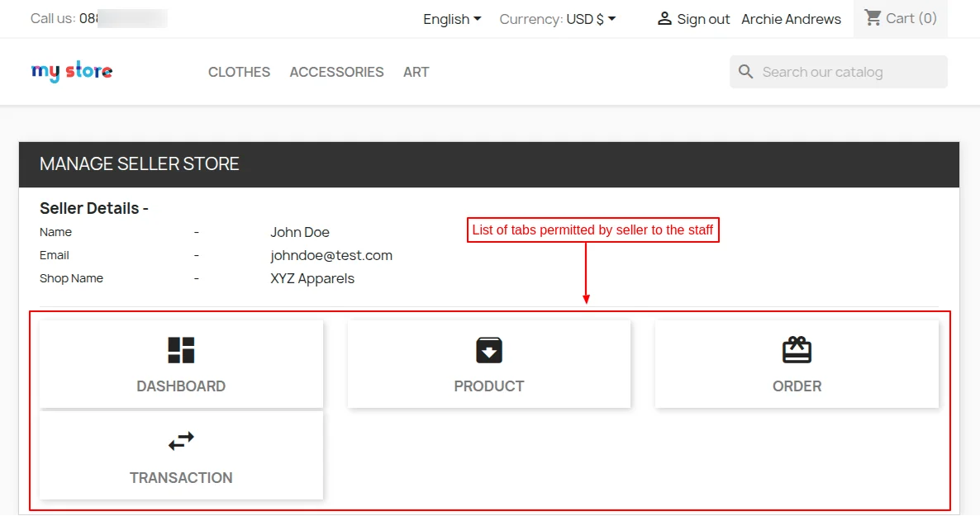The height and width of the screenshot is (516, 980).
Task: Open Archie Andrews account page
Action: 791,19
